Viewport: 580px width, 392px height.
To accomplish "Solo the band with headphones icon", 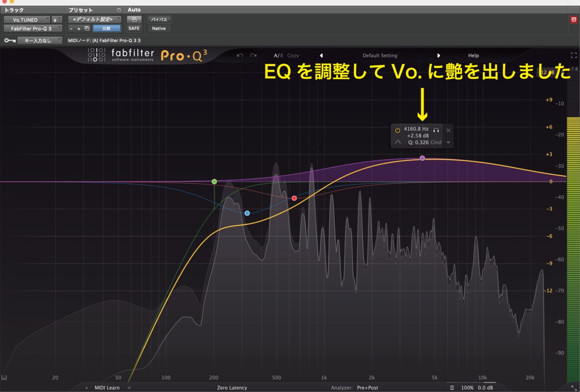I will click(436, 129).
